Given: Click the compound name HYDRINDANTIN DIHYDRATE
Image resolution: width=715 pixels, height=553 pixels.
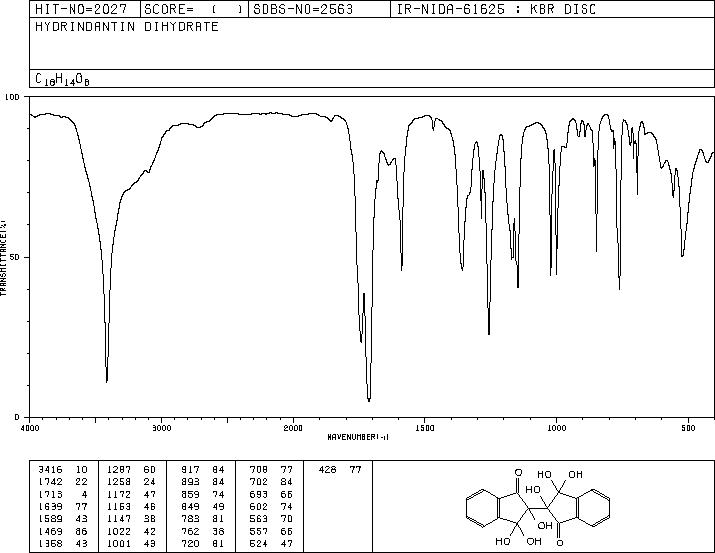Looking at the screenshot, I should (x=127, y=27).
